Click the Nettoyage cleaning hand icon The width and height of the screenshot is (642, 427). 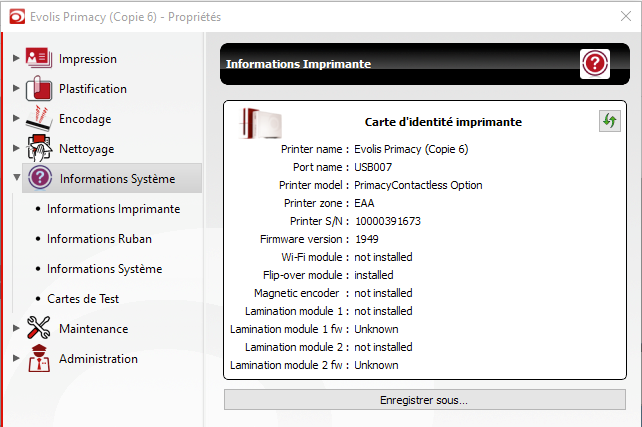click(x=39, y=148)
